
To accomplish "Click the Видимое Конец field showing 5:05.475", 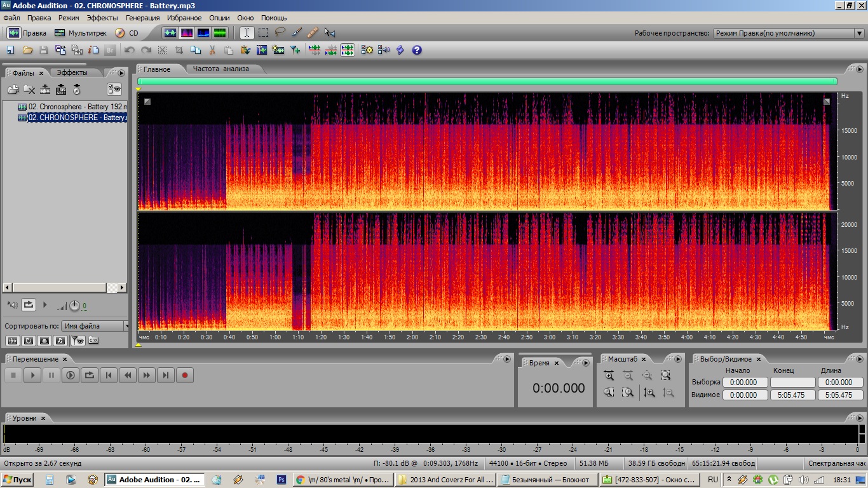I will tap(792, 395).
